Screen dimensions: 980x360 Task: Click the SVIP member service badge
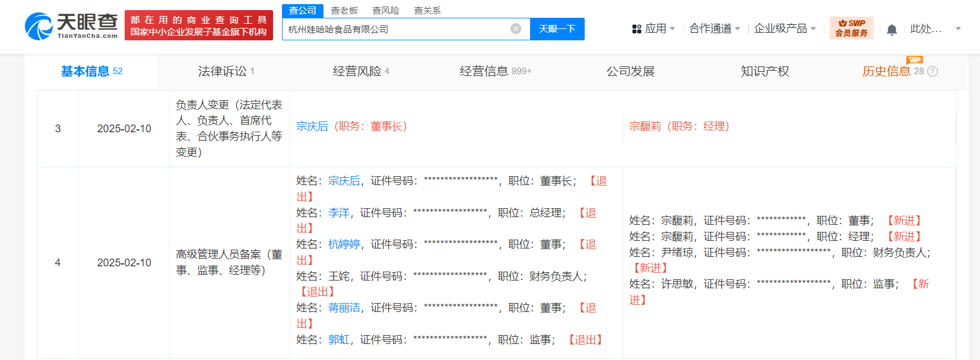pos(851,28)
